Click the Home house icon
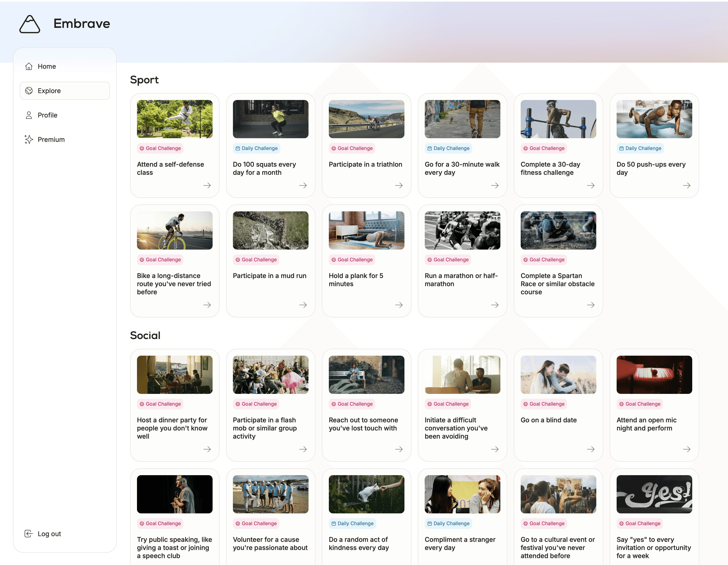The width and height of the screenshot is (728, 565). click(29, 66)
